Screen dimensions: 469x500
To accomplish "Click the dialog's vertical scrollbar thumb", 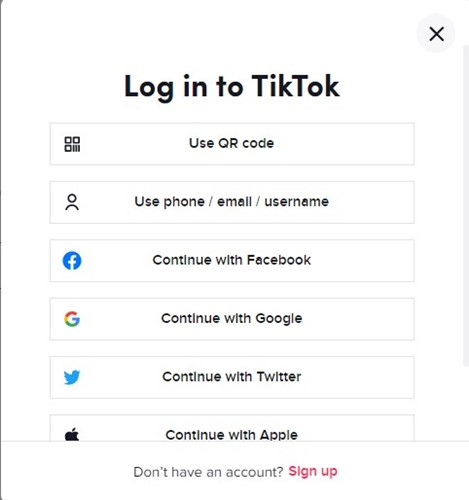I will click(466, 206).
